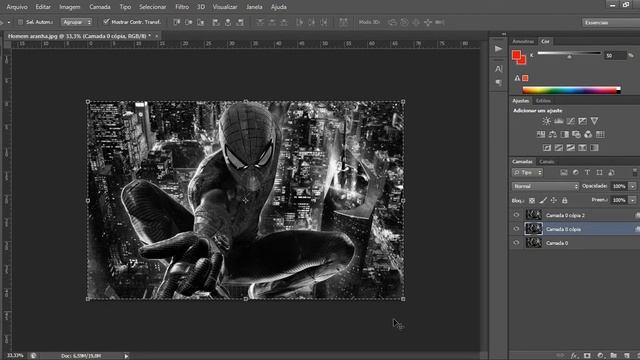The image size is (640, 360).
Task: Click the collapsed Actions panel play icon
Action: coord(498,49)
